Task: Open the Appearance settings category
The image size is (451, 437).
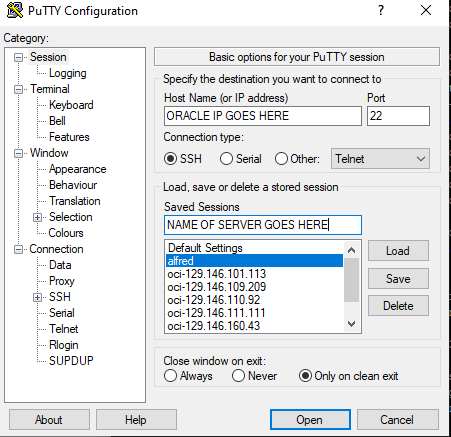Action: pos(77,169)
